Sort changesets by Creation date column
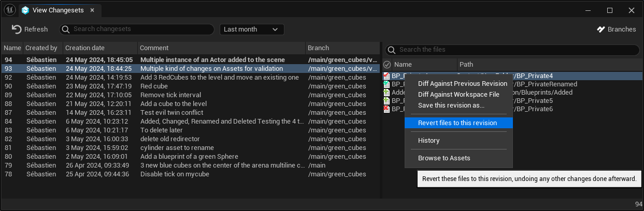Screen dimensions: 644x211 click(99, 48)
